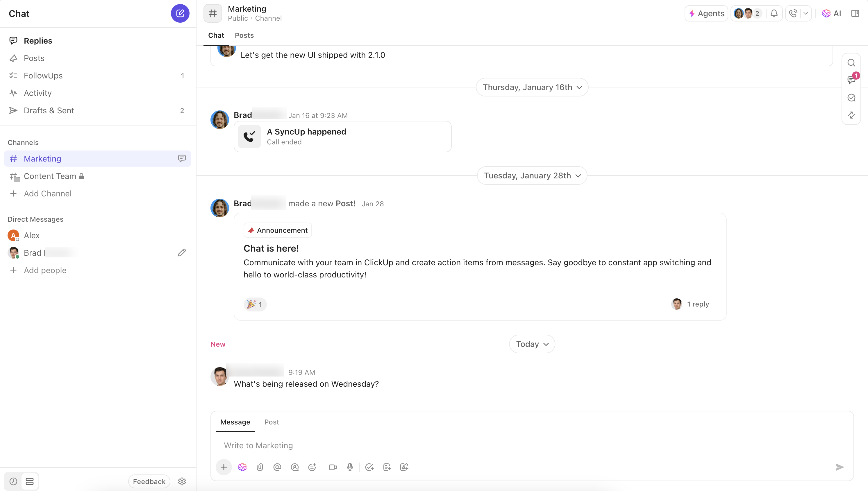Viewport: 868px width, 491px height.
Task: Expand the Today date dropdown
Action: (532, 344)
